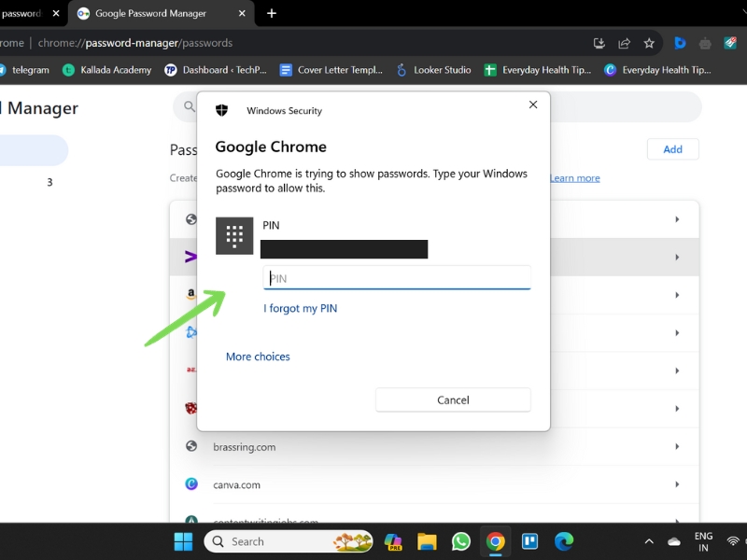747x560 pixels.
Task: Open More choices in the security dialog
Action: coord(258,357)
